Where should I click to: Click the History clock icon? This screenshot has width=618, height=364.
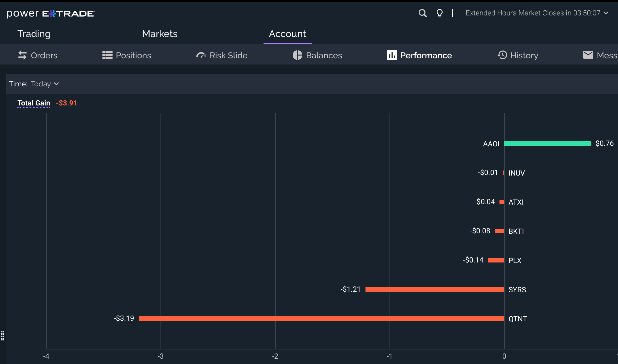(502, 55)
